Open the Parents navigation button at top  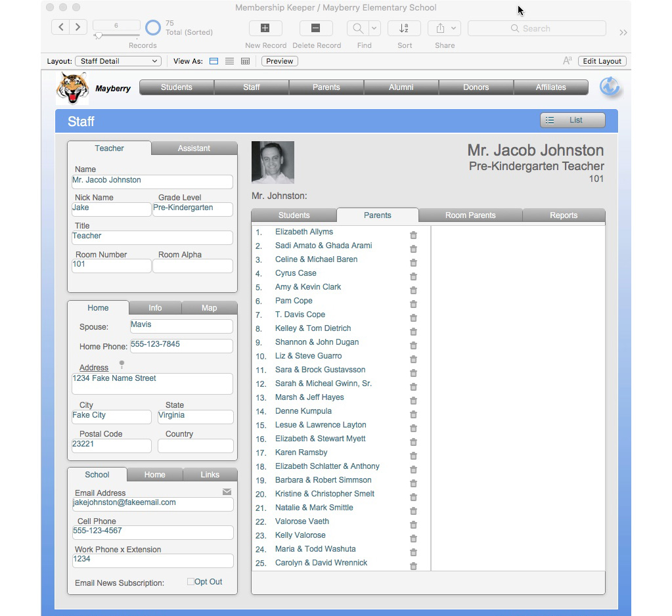click(x=326, y=87)
